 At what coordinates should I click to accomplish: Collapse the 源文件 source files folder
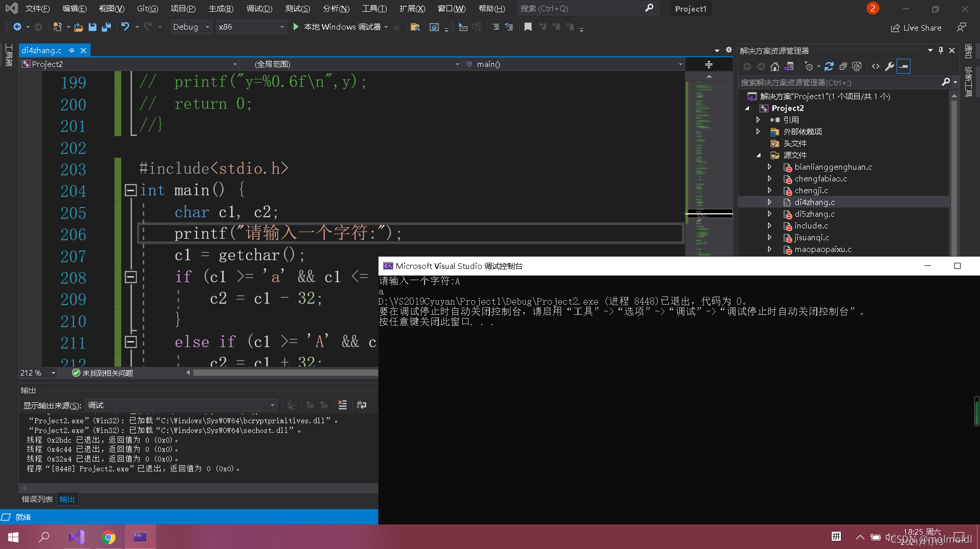(x=759, y=155)
